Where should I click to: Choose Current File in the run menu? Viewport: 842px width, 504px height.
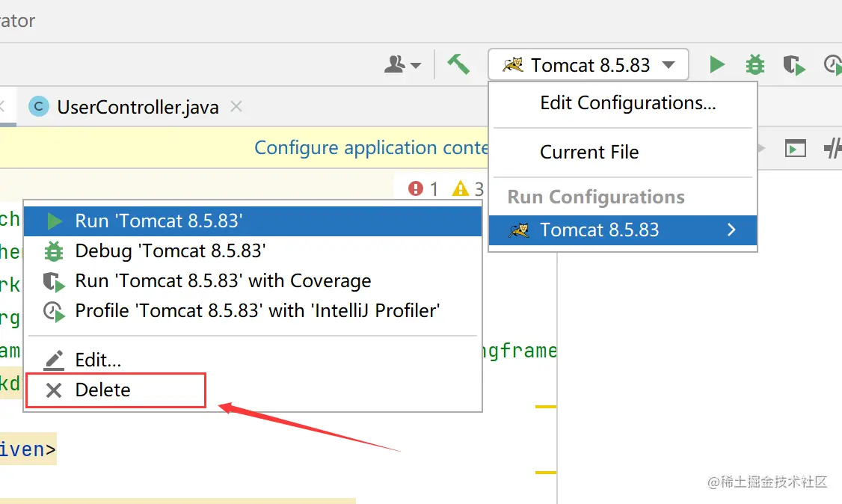[589, 152]
